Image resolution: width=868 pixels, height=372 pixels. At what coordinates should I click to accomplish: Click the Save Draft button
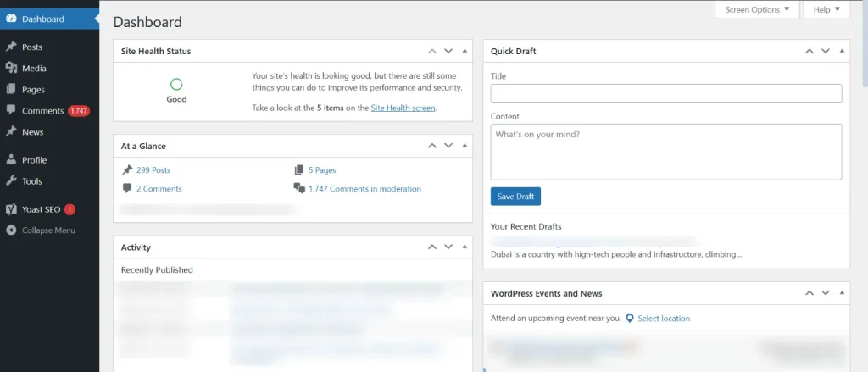[x=515, y=197]
